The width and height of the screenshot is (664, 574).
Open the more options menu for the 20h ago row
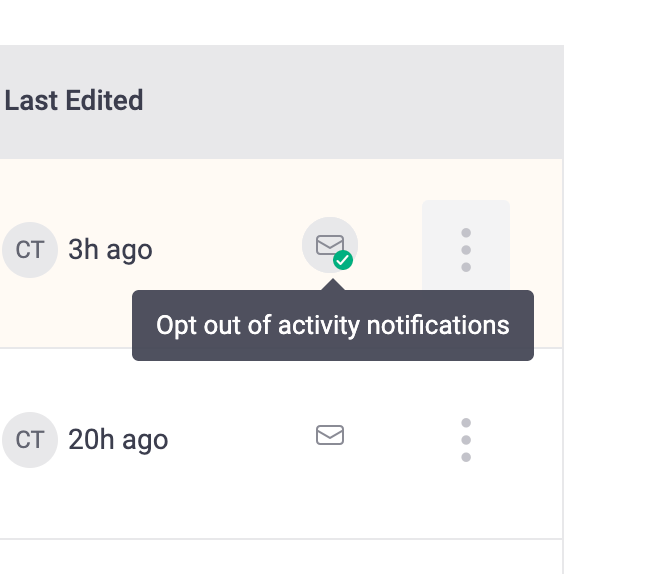tap(466, 440)
